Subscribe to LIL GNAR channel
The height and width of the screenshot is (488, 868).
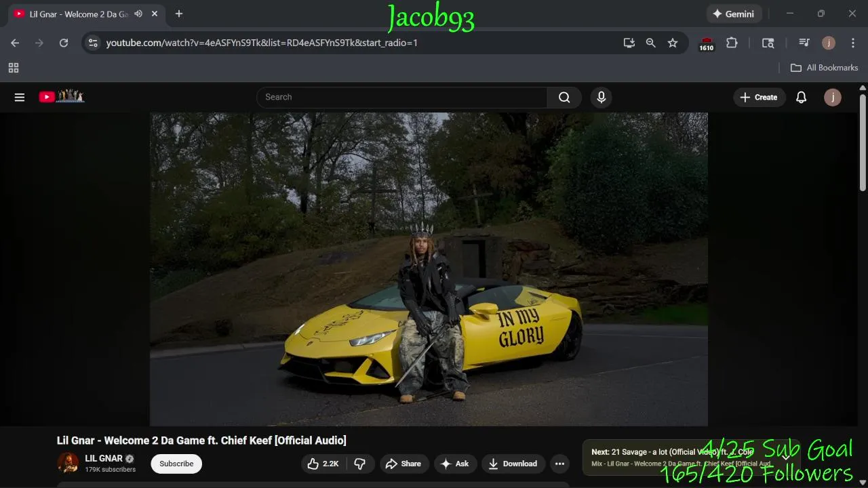[176, 464]
